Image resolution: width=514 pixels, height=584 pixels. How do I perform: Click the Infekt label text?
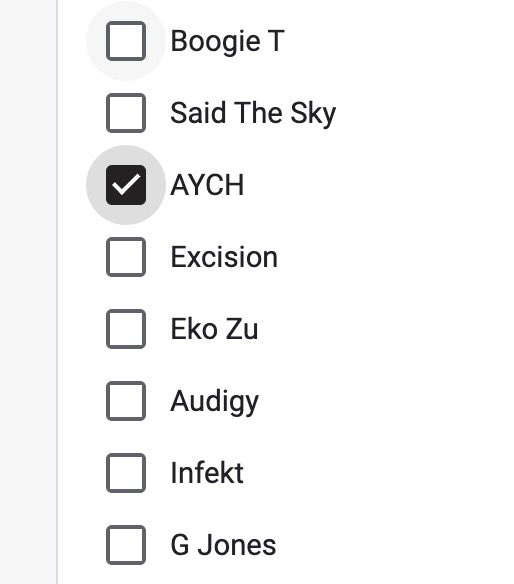207,473
